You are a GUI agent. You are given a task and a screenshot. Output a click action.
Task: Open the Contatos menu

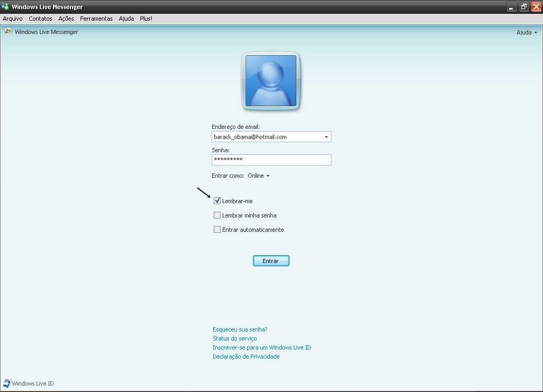click(40, 19)
